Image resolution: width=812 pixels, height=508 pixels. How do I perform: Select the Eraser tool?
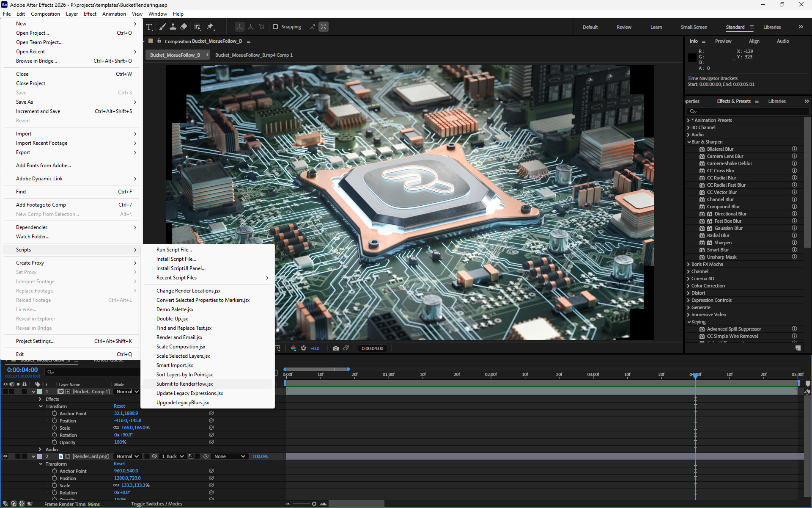184,27
